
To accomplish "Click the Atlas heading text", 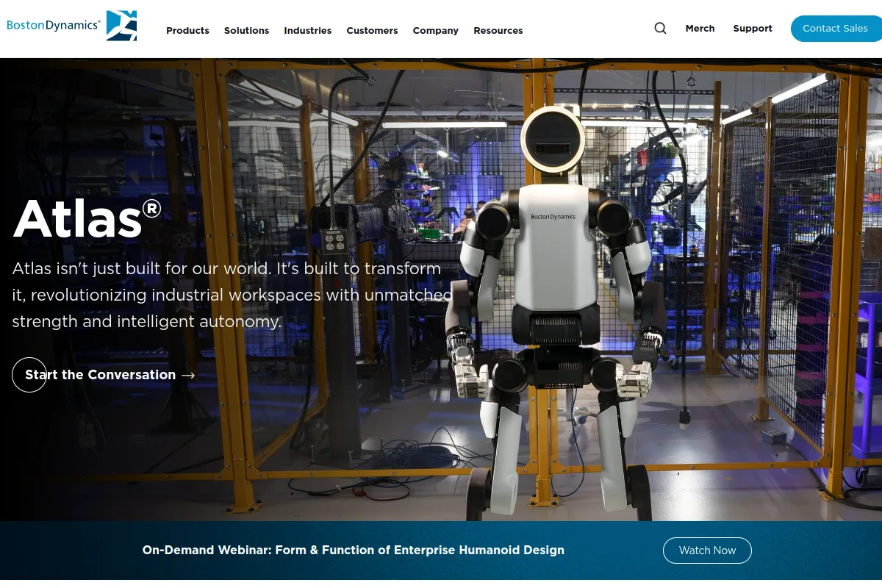I will [87, 218].
